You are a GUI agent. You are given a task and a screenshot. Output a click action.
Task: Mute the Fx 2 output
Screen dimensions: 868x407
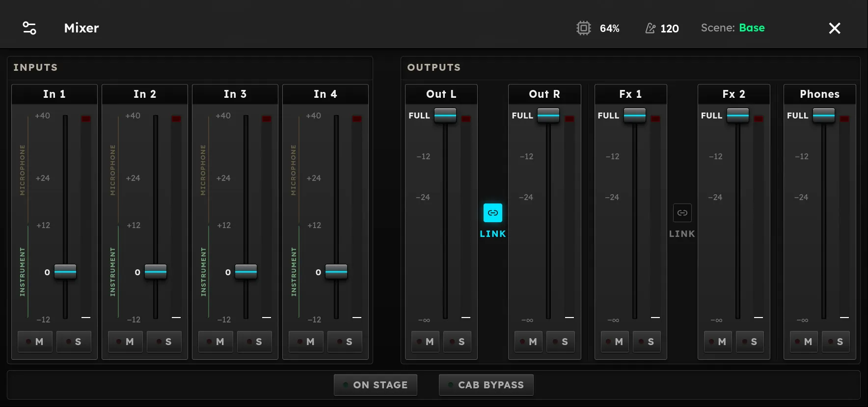718,342
